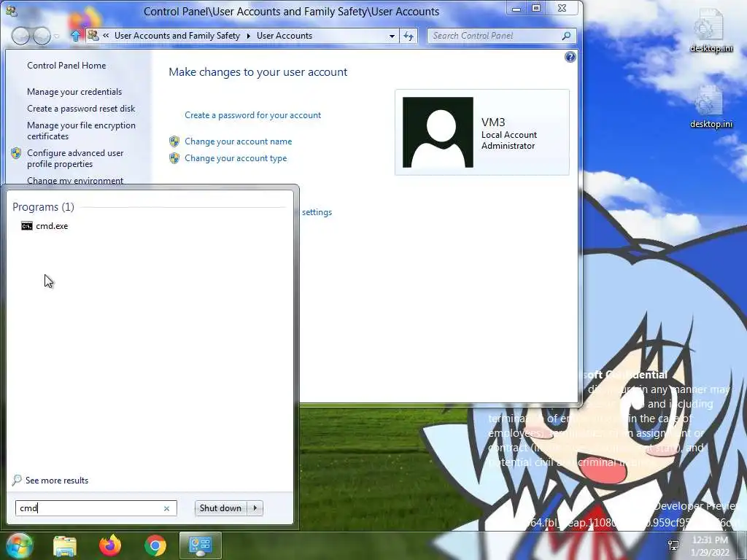The width and height of the screenshot is (747, 560).
Task: Click the network tray icon
Action: [673, 545]
